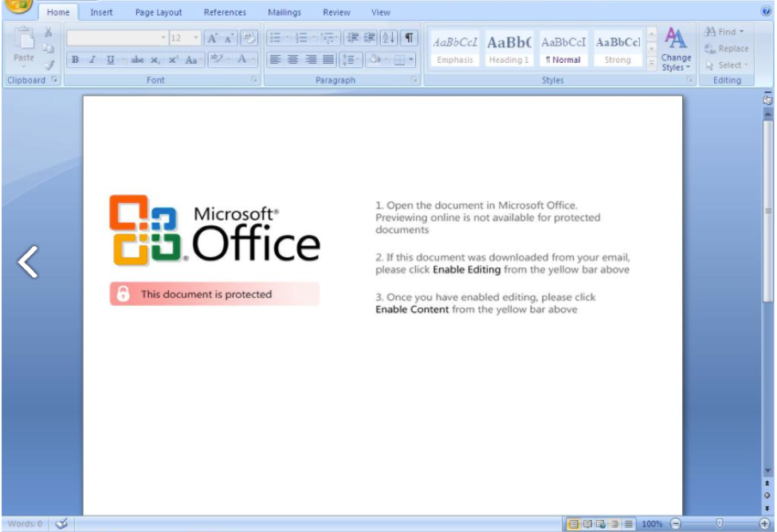Open the Insert tab
The height and width of the screenshot is (532, 777).
101,13
